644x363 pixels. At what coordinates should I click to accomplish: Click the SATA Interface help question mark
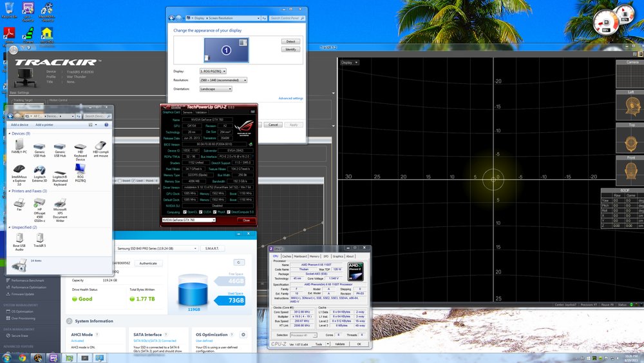click(x=166, y=335)
